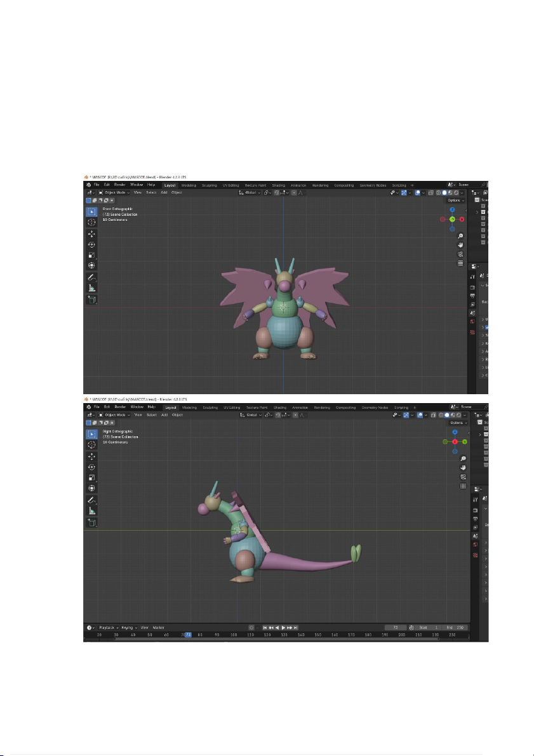This screenshot has height=756, width=534.
Task: Open Help menu in bottom Blender window
Action: coord(152,407)
